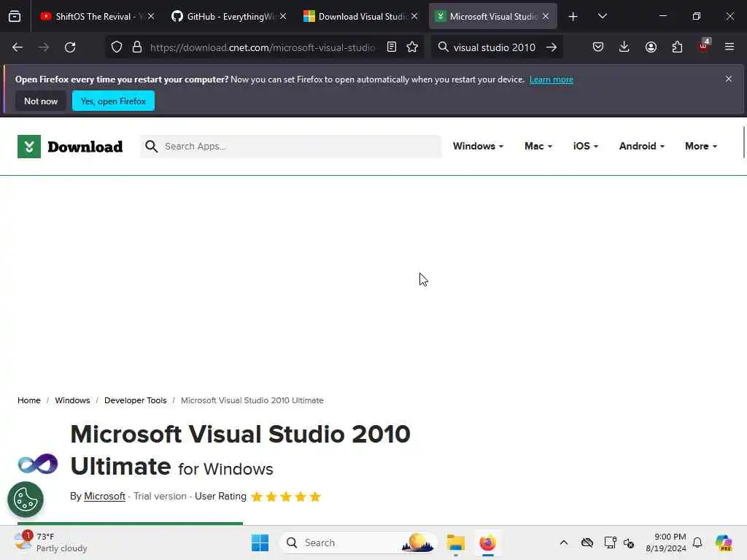
Task: Open the notifications bell icon
Action: 697,542
